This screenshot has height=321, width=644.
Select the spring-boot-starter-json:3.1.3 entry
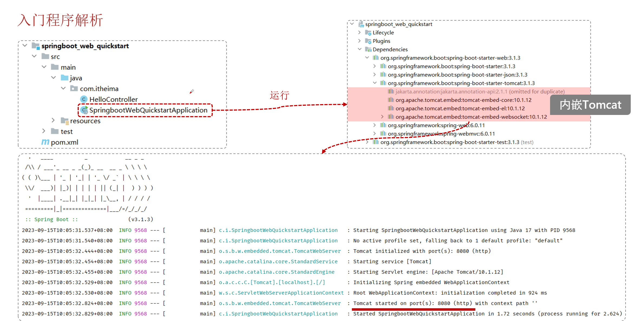tap(457, 75)
